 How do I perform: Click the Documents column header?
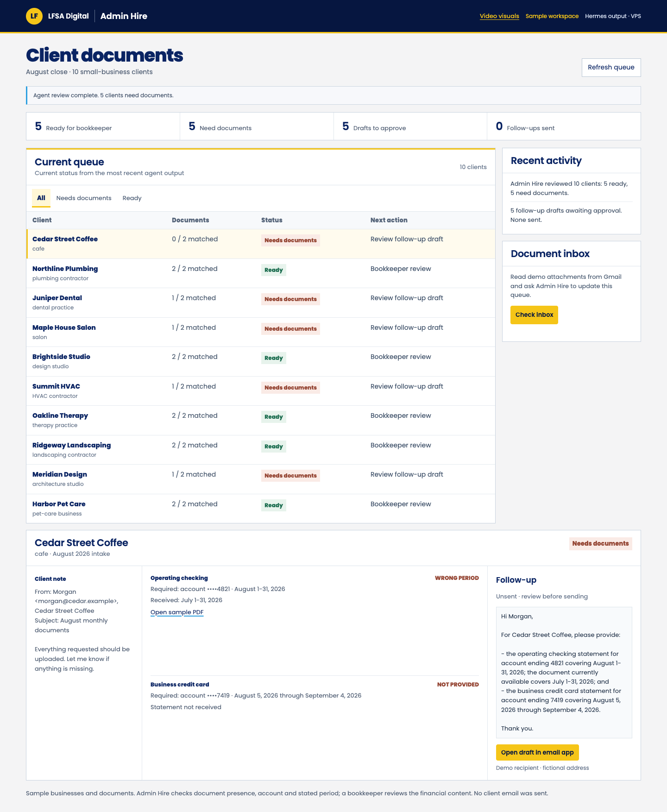[190, 220]
